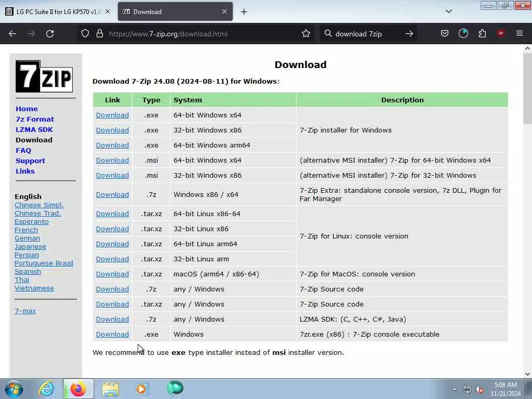Close the Download tab

click(224, 11)
